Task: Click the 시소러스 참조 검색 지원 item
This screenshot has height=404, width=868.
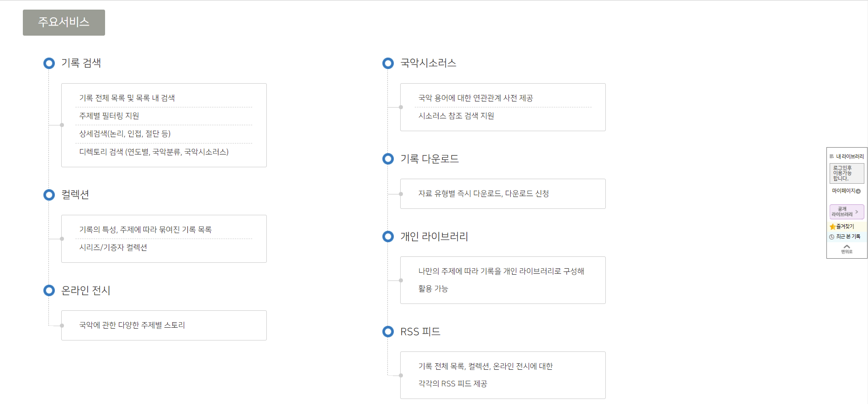Action: [456, 116]
